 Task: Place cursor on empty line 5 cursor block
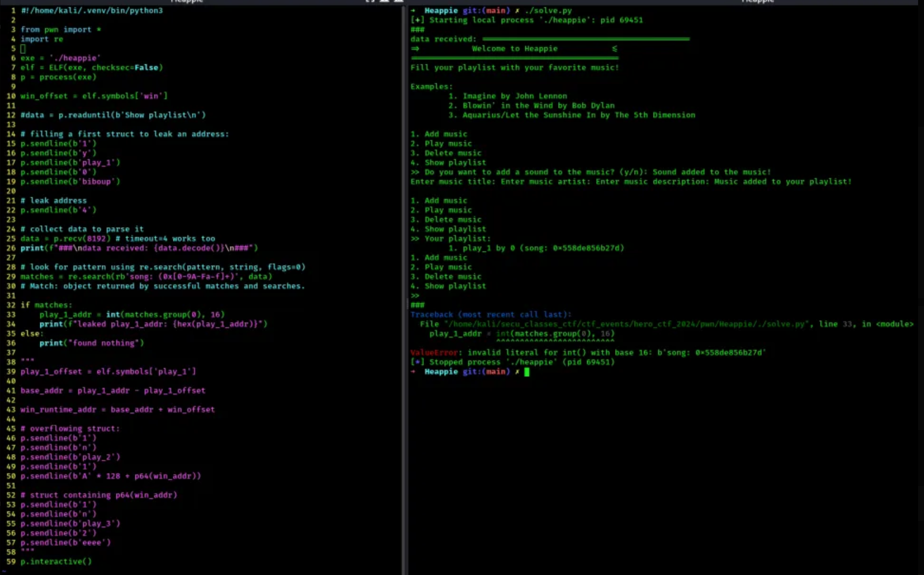click(23, 49)
